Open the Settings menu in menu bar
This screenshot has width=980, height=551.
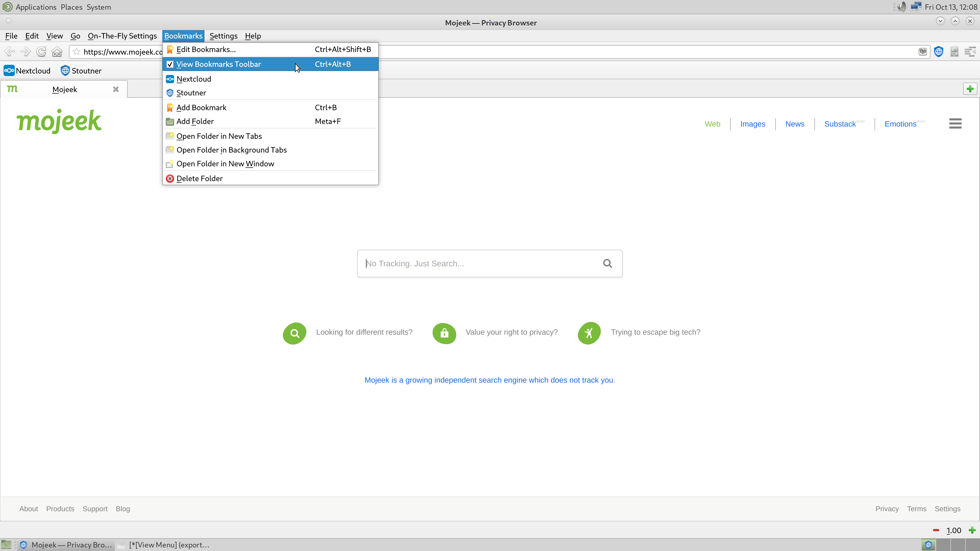click(223, 36)
